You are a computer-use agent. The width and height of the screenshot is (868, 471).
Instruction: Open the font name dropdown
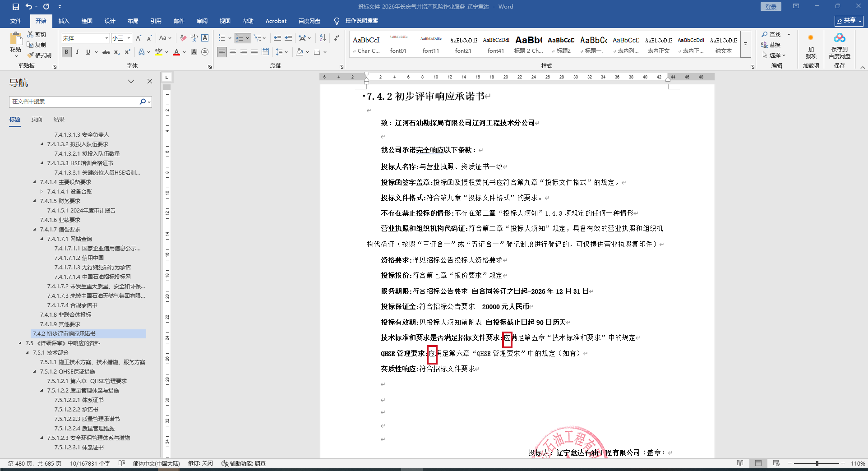(107, 38)
